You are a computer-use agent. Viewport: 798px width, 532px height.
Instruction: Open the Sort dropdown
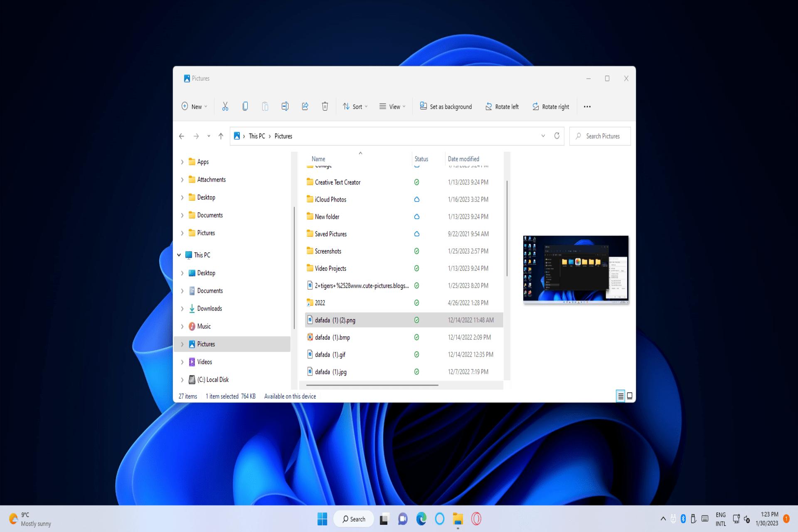[355, 106]
